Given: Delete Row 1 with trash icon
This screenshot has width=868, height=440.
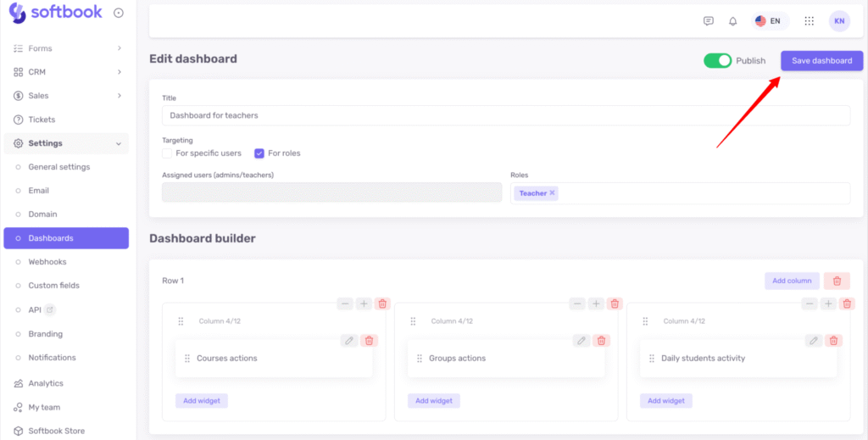Looking at the screenshot, I should [x=837, y=281].
